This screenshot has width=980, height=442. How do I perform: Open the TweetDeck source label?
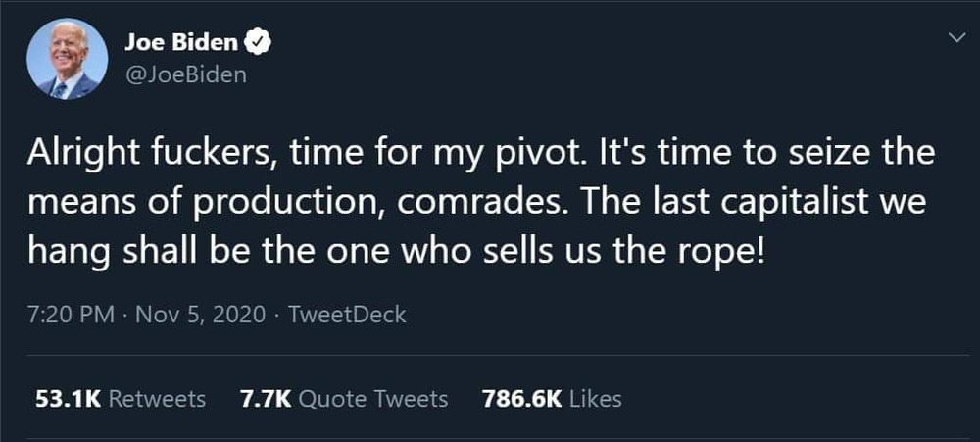coord(349,315)
